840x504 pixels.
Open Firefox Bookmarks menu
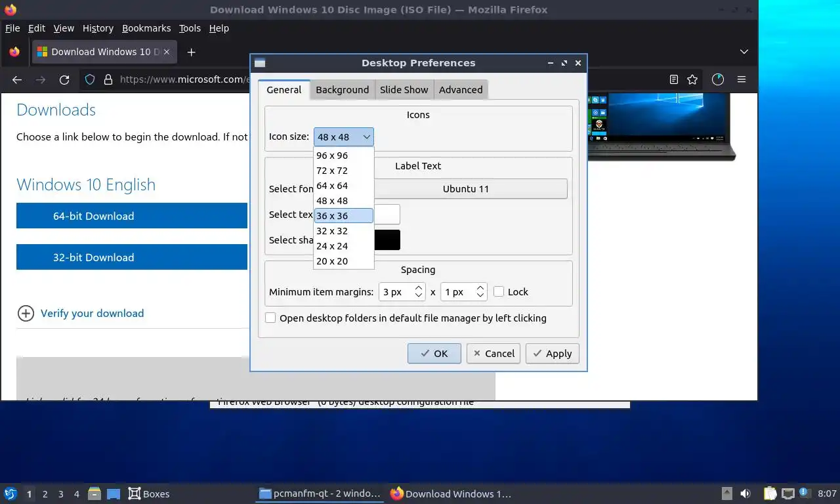click(x=146, y=28)
